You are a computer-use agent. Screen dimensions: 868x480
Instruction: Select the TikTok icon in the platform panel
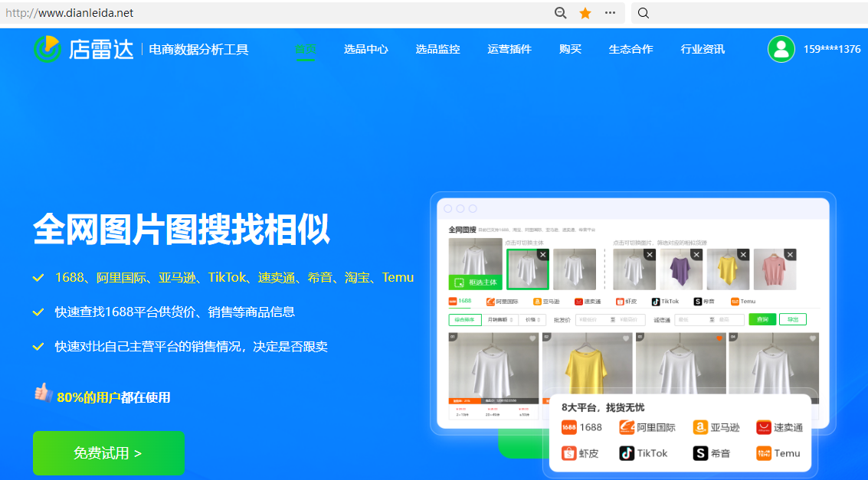(x=627, y=452)
